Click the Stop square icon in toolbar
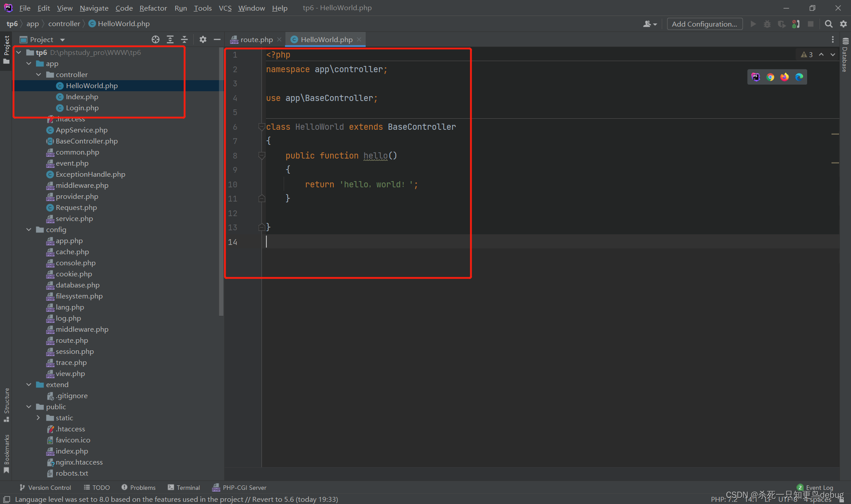Screen dimensions: 851x504 point(811,24)
